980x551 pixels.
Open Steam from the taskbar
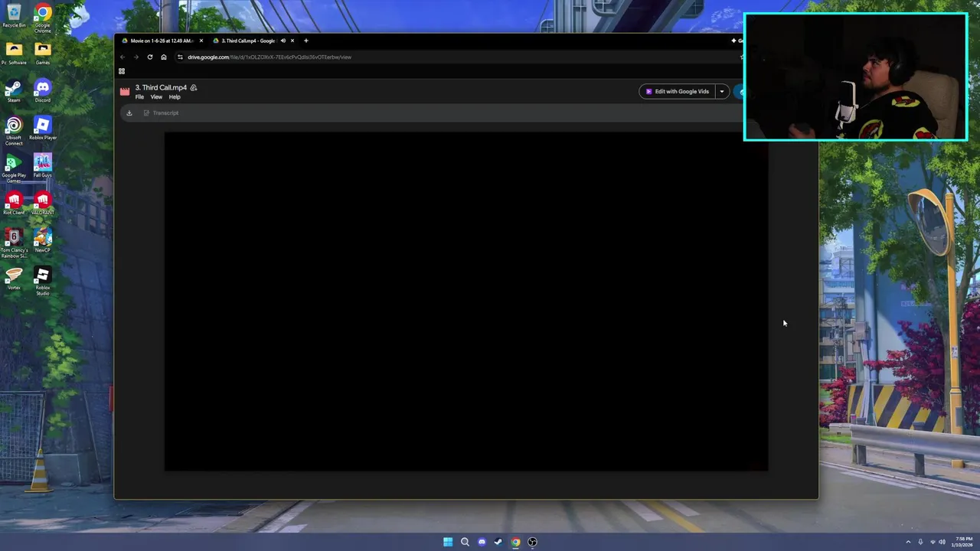pyautogui.click(x=498, y=542)
